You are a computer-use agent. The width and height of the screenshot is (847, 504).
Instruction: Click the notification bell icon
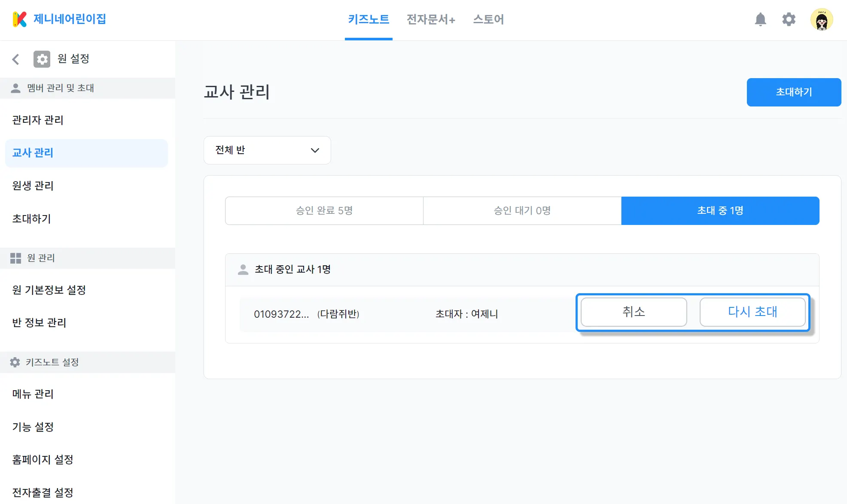point(760,19)
